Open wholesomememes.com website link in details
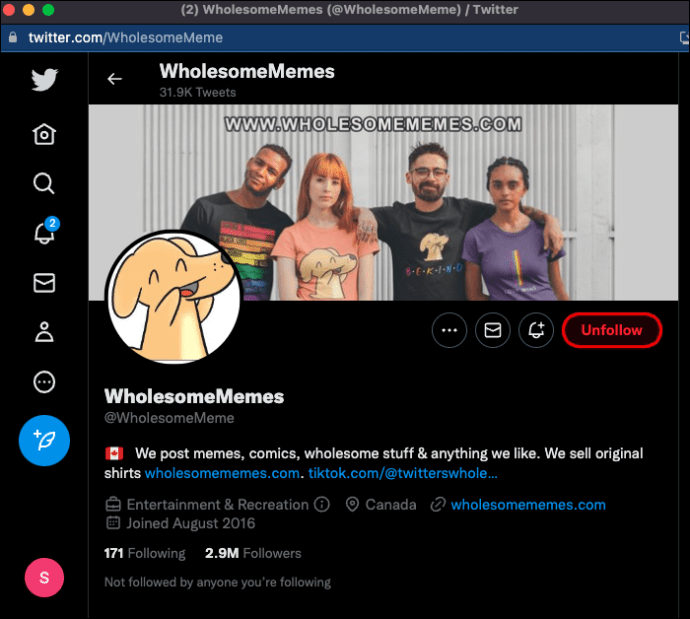The image size is (690, 619). pyautogui.click(x=528, y=505)
